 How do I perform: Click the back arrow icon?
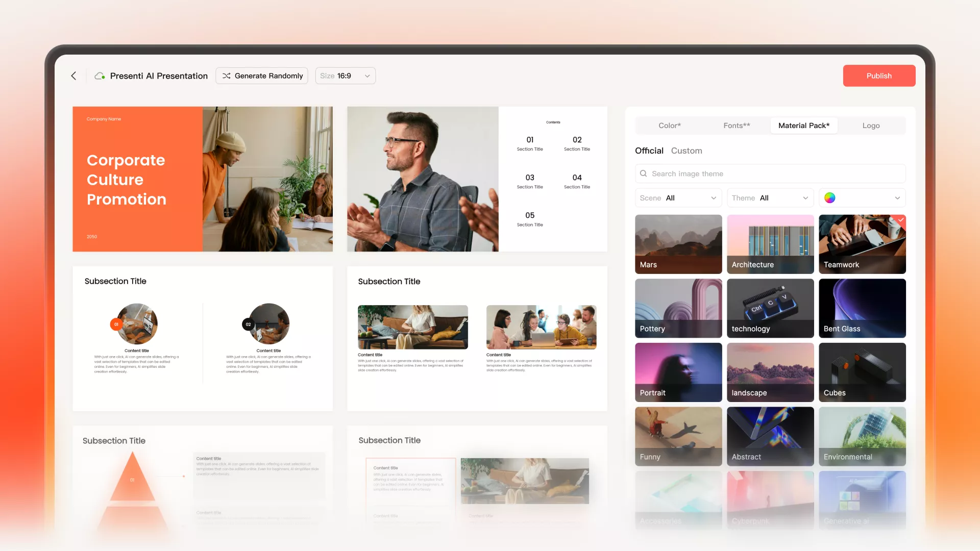[x=73, y=76]
